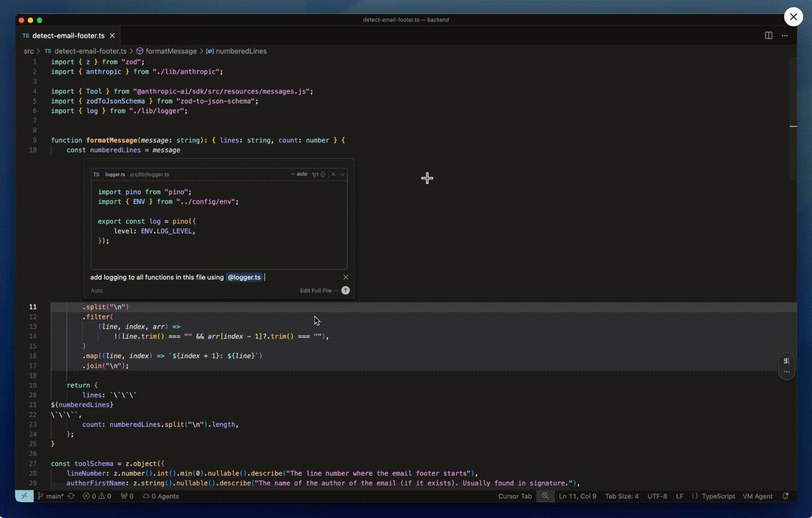Collapse the logger.ts preview with its chevron
812x518 pixels.
pyautogui.click(x=343, y=174)
